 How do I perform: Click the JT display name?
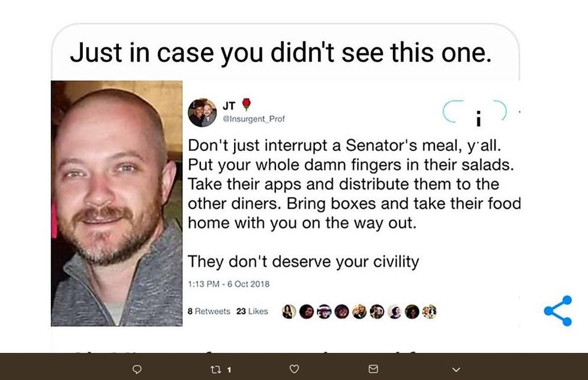[x=229, y=106]
